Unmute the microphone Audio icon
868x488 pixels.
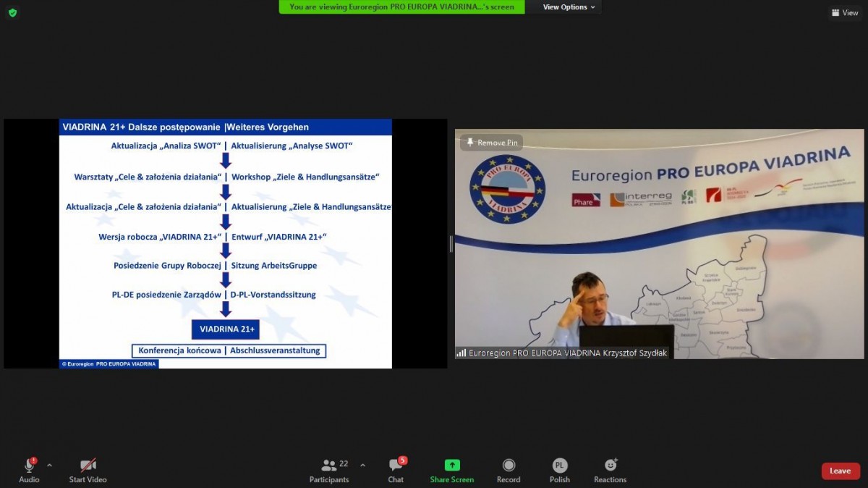point(29,466)
